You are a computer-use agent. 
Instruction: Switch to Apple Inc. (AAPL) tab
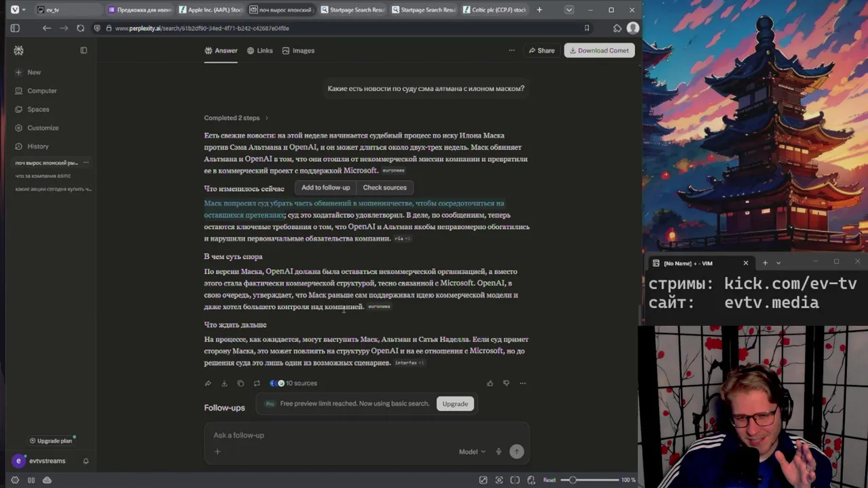click(x=211, y=9)
